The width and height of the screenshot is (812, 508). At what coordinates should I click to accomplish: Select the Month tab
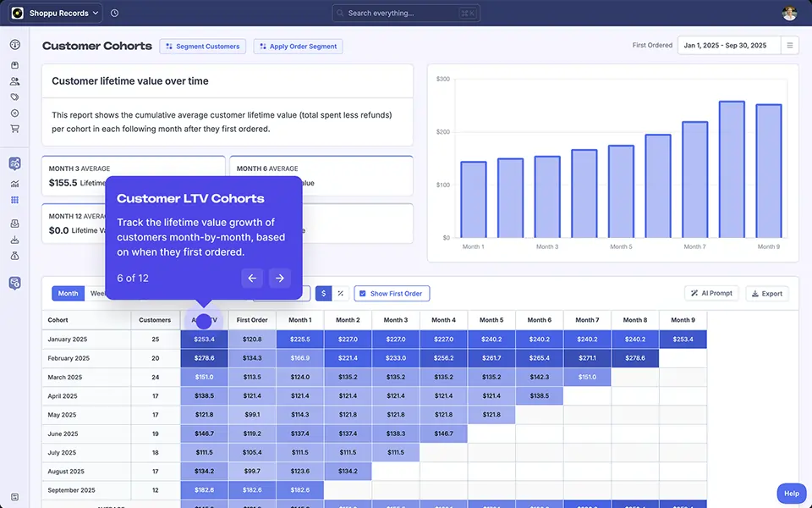[68, 293]
